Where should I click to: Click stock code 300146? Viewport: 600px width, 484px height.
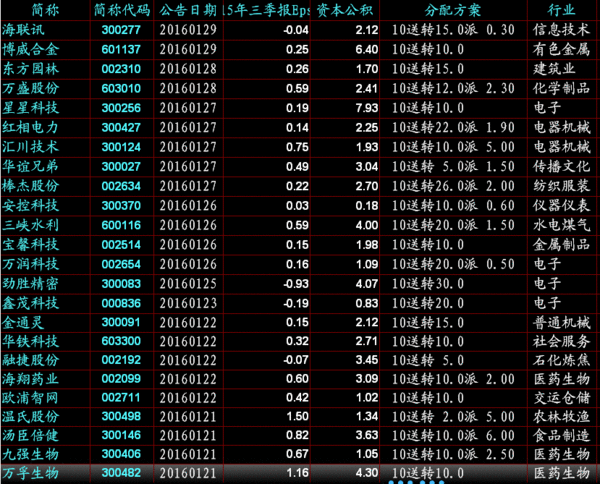point(121,435)
